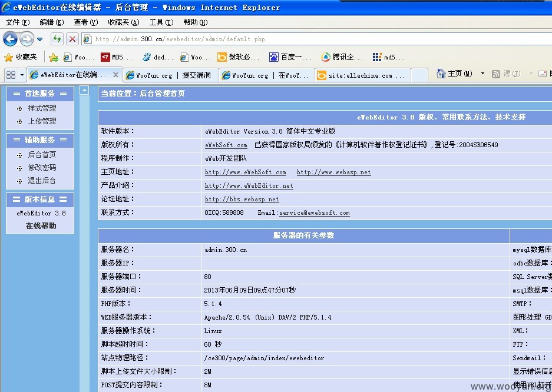Click 后台首页 in the sidebar
Viewport: 552px width, 392px height.
[x=42, y=155]
